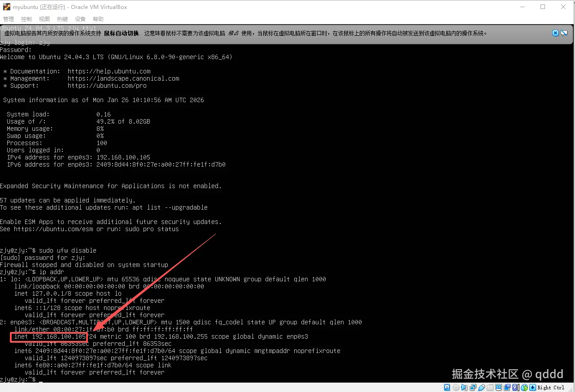The image size is (575, 392).
Task: Click the 'IPv4 address for enp0s3' value
Action: pyautogui.click(x=123, y=157)
